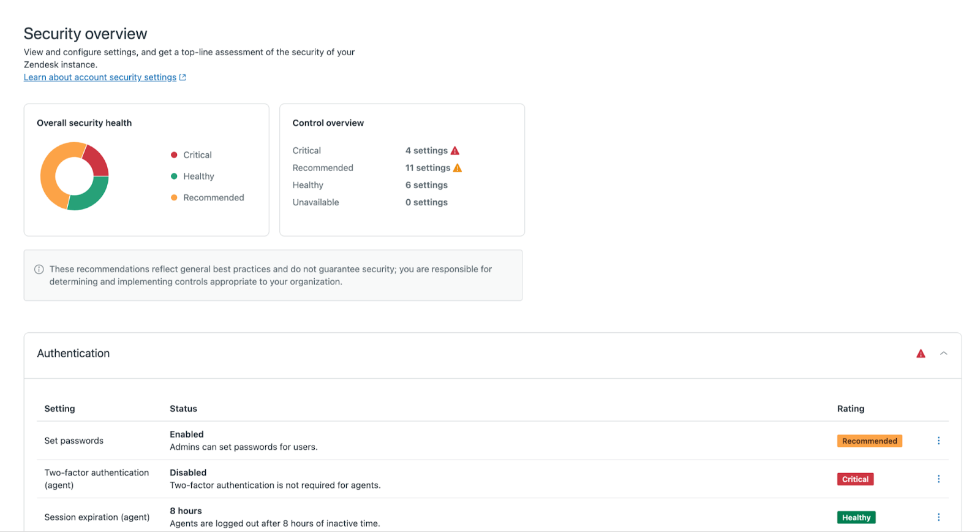The image size is (980, 532).
Task: Open menu for Two-factor authentication row
Action: point(938,479)
